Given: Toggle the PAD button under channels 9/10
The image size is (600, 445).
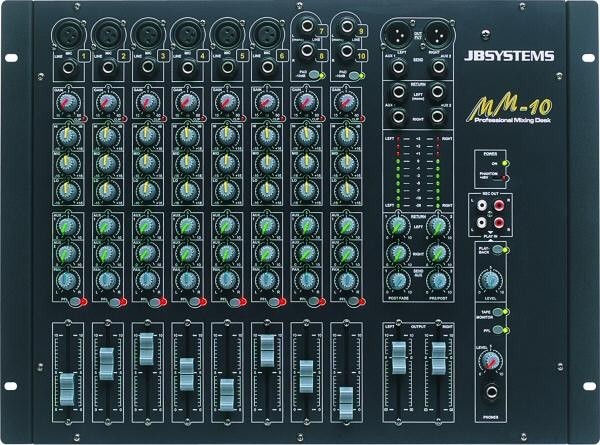Looking at the screenshot, I should [x=354, y=75].
